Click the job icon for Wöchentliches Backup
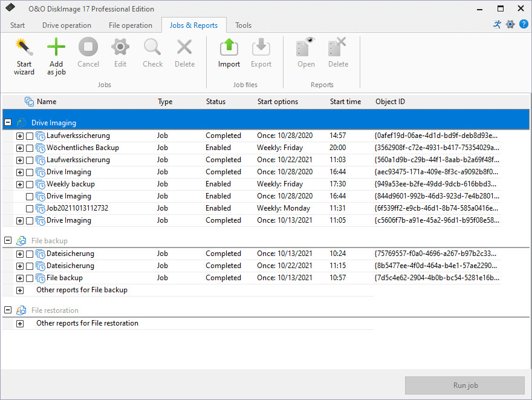 click(x=41, y=148)
